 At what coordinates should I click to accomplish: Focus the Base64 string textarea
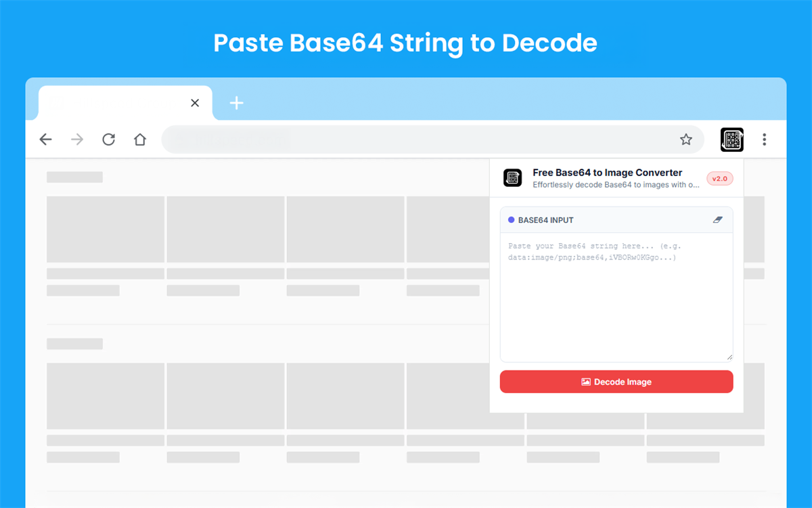point(616,297)
